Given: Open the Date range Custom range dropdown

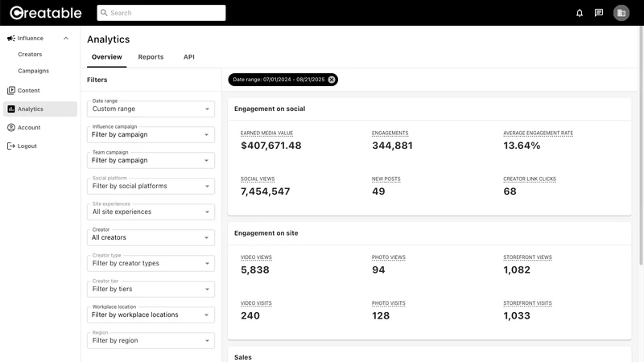Looking at the screenshot, I should coord(151,109).
